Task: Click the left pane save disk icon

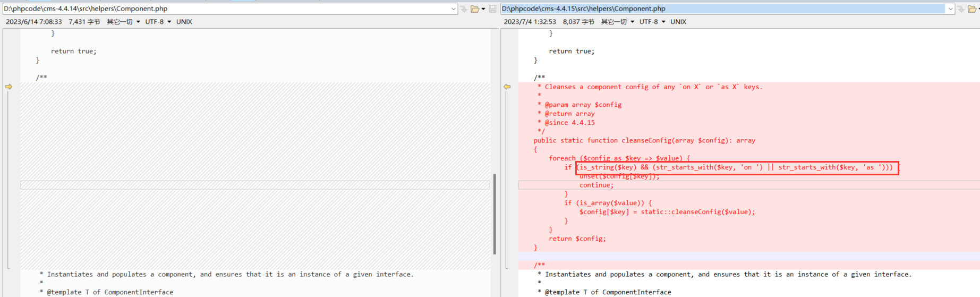Action: point(492,9)
